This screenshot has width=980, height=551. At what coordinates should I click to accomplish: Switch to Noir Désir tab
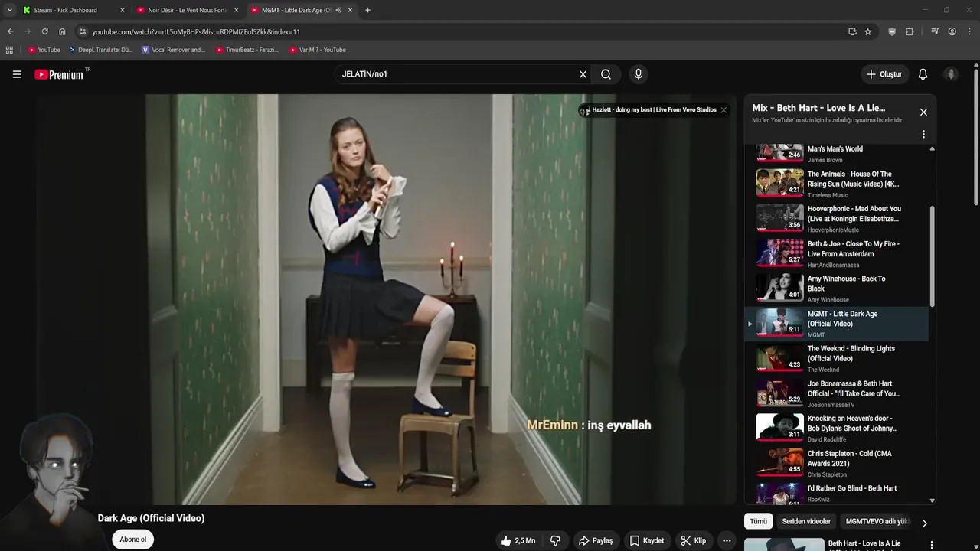click(x=187, y=10)
